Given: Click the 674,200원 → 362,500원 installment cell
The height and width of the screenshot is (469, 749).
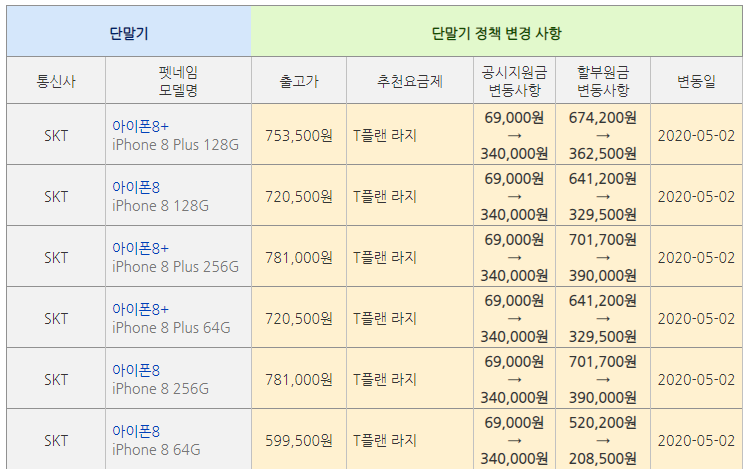Looking at the screenshot, I should point(602,136).
